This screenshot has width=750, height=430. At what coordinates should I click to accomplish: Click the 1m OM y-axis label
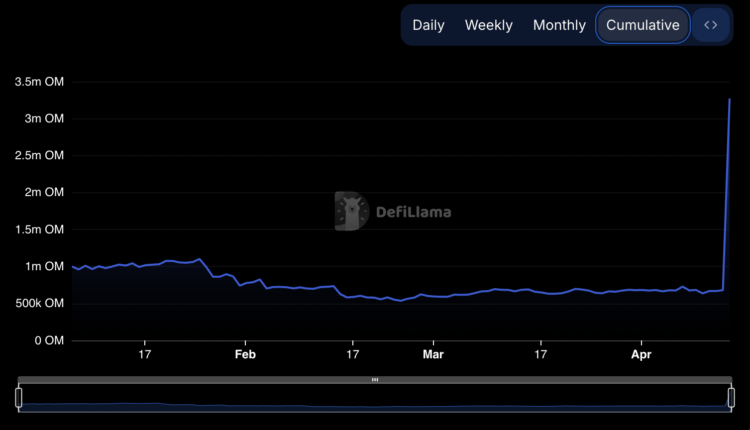[x=44, y=266]
